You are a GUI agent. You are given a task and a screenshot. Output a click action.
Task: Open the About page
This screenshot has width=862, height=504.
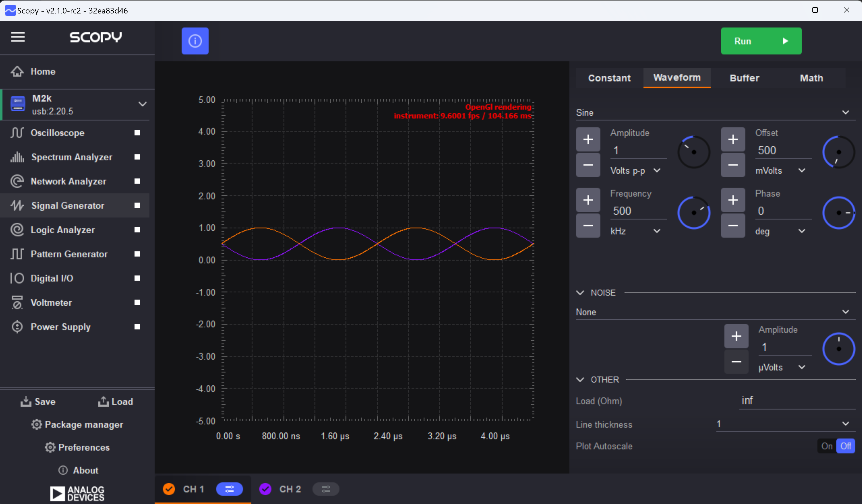click(x=78, y=470)
